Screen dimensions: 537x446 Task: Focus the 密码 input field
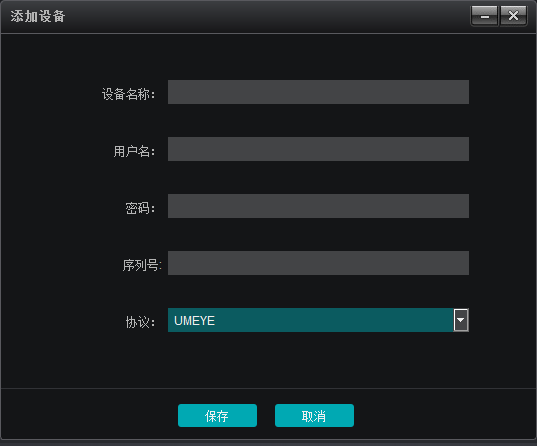click(x=318, y=206)
